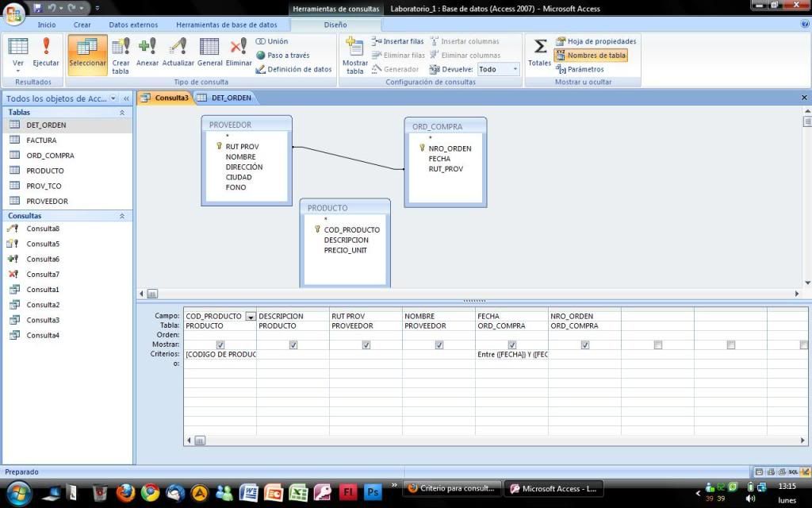Toggle the Totales sigma icon
The height and width of the screenshot is (508, 812).
click(540, 52)
